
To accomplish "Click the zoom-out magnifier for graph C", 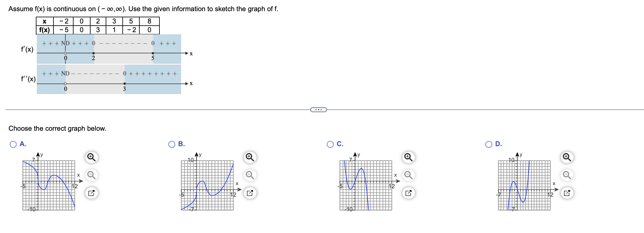I will pos(408,175).
